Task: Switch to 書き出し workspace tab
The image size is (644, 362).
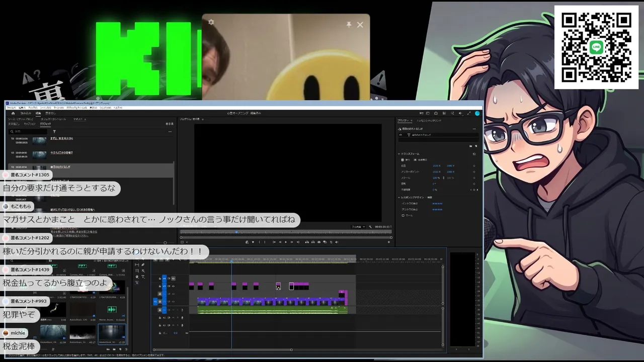Action: [x=50, y=114]
